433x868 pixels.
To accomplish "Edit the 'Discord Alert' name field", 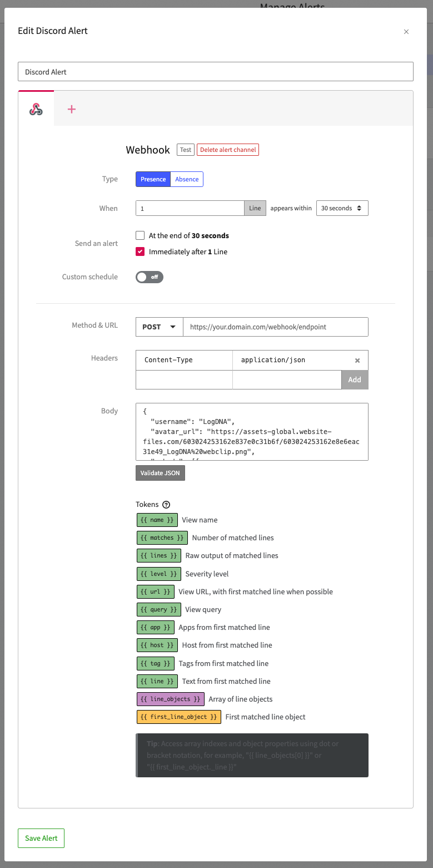I will (x=216, y=71).
